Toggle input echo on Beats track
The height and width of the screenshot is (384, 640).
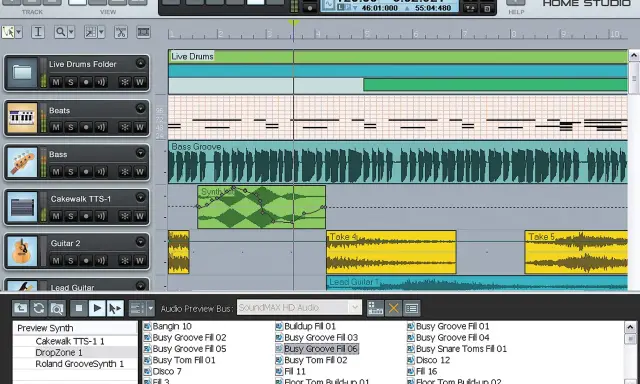[100, 127]
